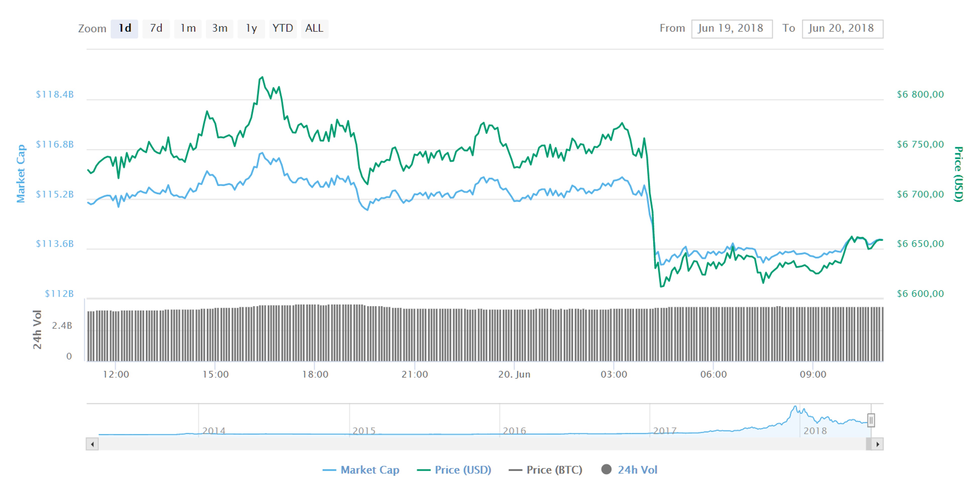This screenshot has height=482, width=980.
Task: Grab the navigator range handle
Action: 871,420
